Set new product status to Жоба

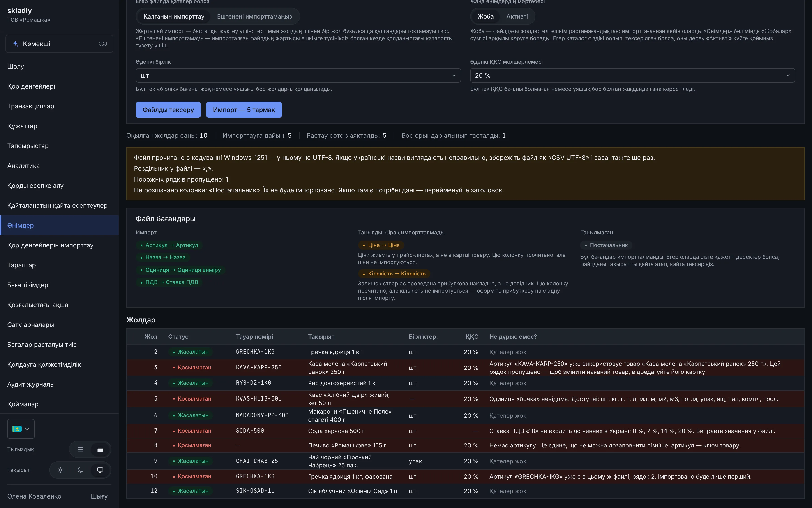[x=486, y=16]
